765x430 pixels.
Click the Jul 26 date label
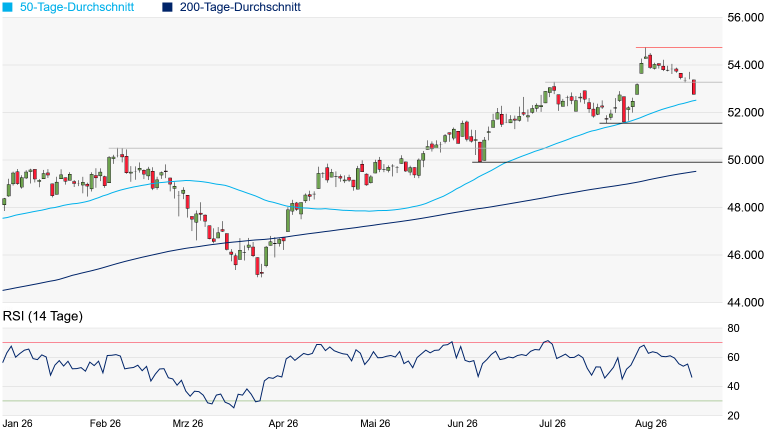tap(552, 423)
